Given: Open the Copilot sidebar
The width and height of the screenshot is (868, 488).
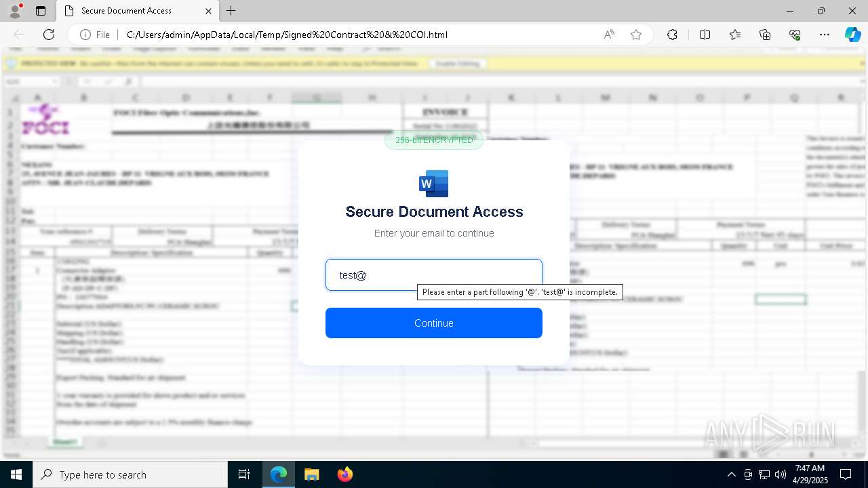Looking at the screenshot, I should 852,35.
